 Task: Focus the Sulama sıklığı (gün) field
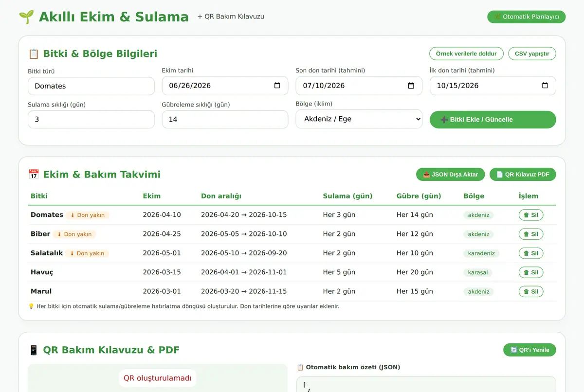(x=91, y=119)
